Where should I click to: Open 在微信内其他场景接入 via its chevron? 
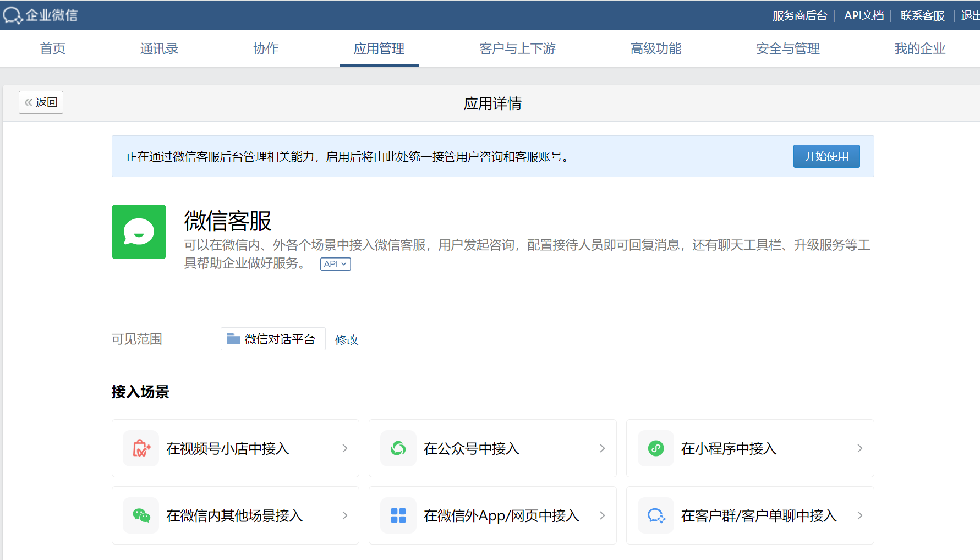(345, 515)
